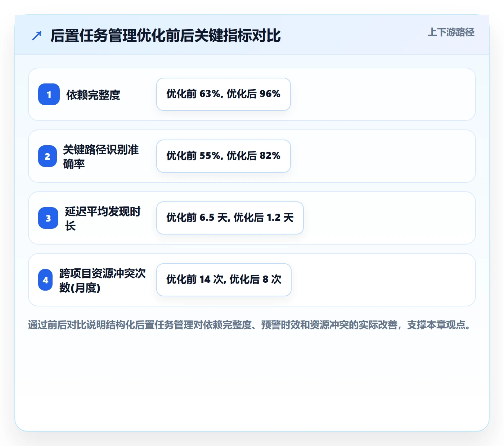504x446 pixels.
Task: Click the number 1 badge for 依赖完整度
Action: tap(49, 94)
